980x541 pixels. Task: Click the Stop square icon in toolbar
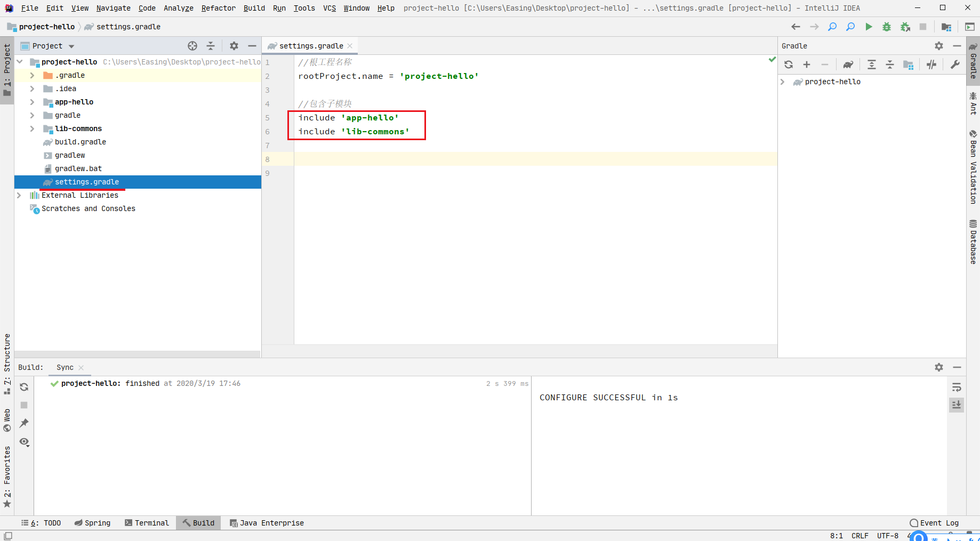923,27
